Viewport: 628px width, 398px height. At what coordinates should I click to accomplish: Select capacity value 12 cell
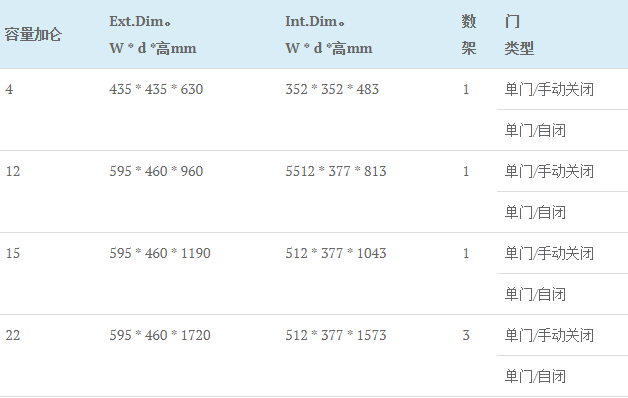point(13,171)
